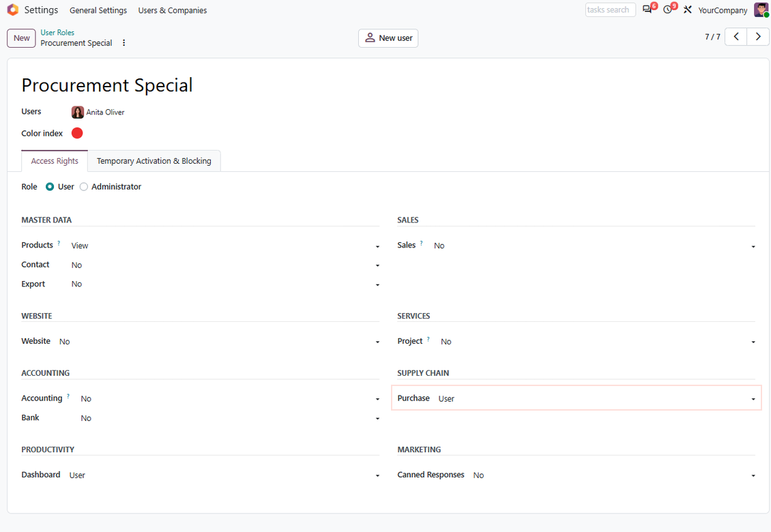Open the Website access dropdown

[219, 342]
